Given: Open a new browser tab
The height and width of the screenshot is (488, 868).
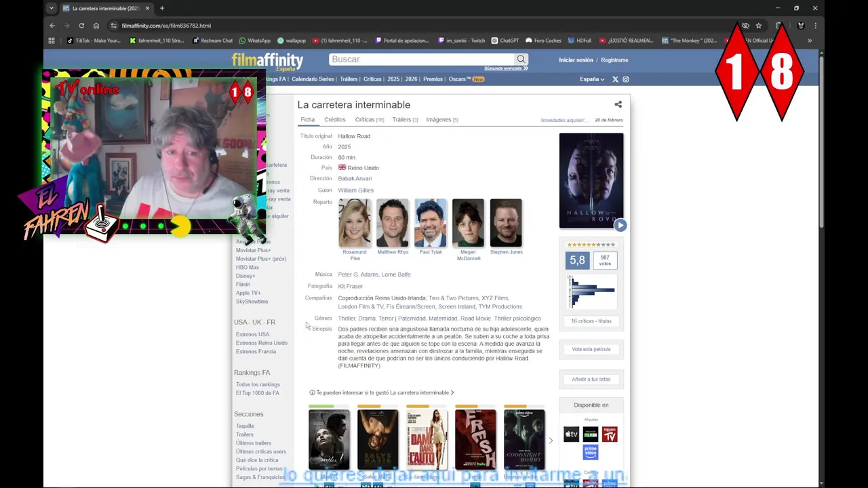Looking at the screenshot, I should tap(162, 8).
